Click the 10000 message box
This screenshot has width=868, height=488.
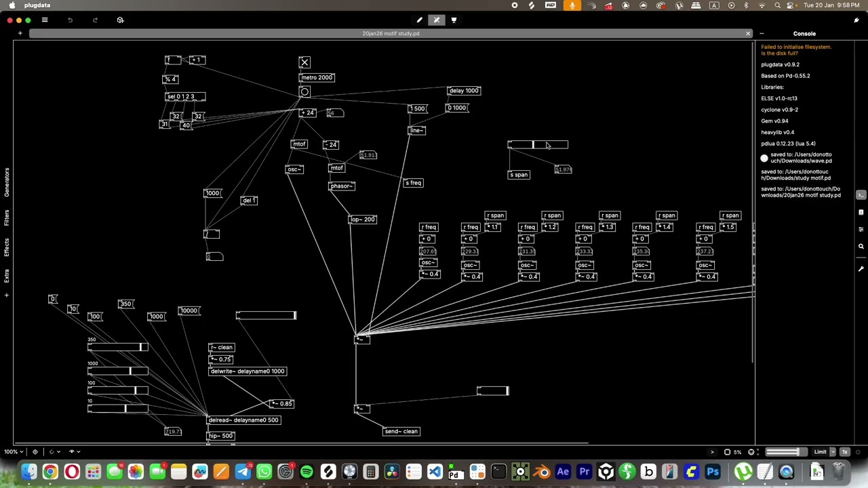coord(189,310)
